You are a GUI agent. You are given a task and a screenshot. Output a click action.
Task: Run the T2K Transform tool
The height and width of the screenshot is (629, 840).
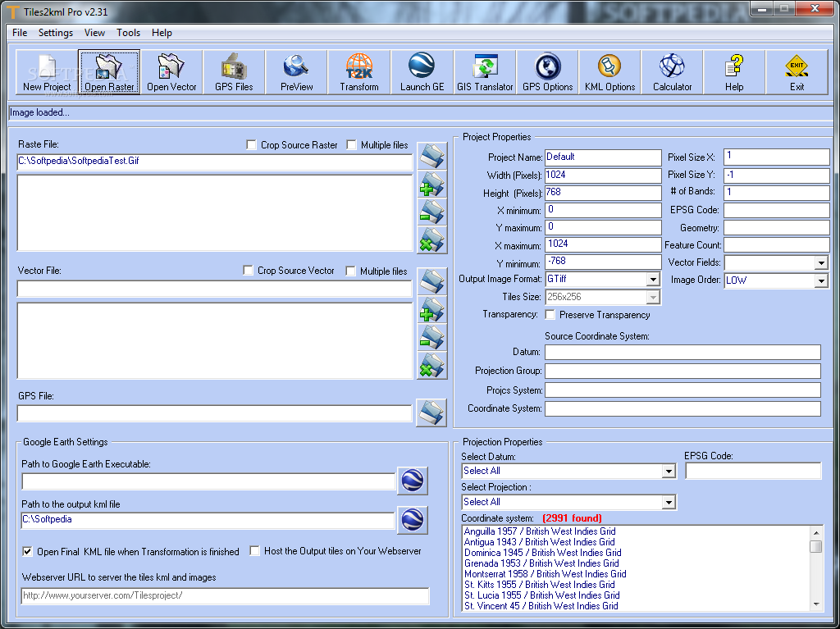click(x=359, y=72)
